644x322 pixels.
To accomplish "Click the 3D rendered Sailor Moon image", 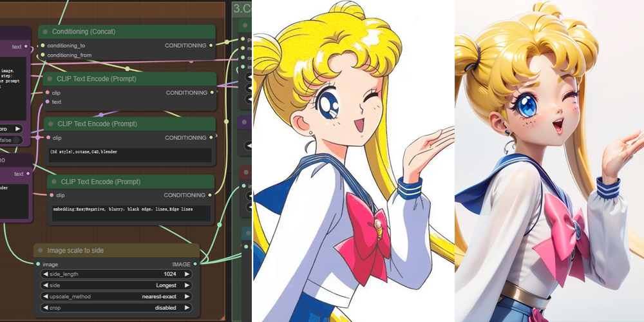I will (549, 161).
